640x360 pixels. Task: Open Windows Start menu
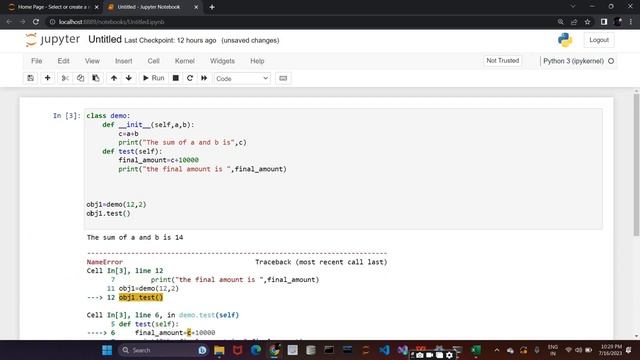[x=107, y=350]
